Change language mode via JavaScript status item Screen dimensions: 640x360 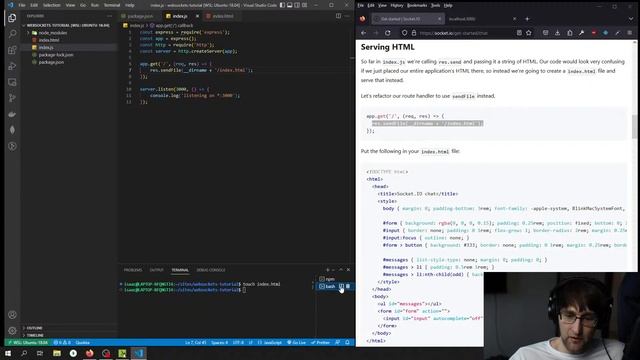270,342
